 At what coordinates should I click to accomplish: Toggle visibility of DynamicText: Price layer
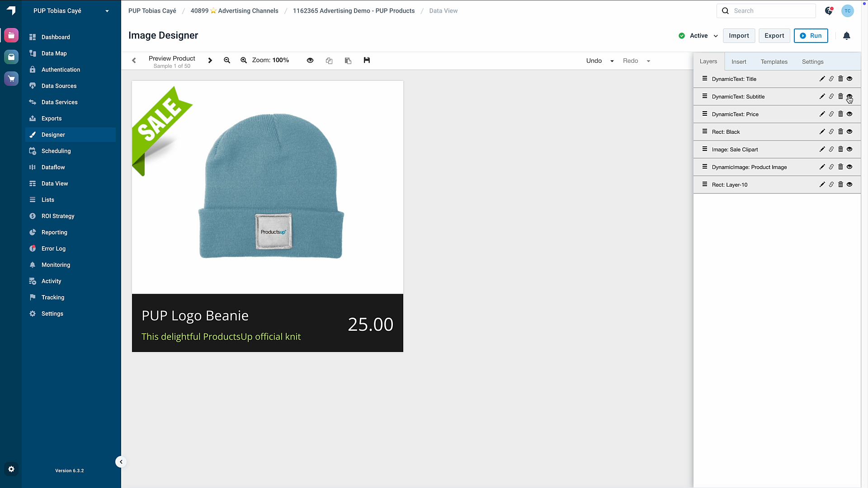[849, 114]
